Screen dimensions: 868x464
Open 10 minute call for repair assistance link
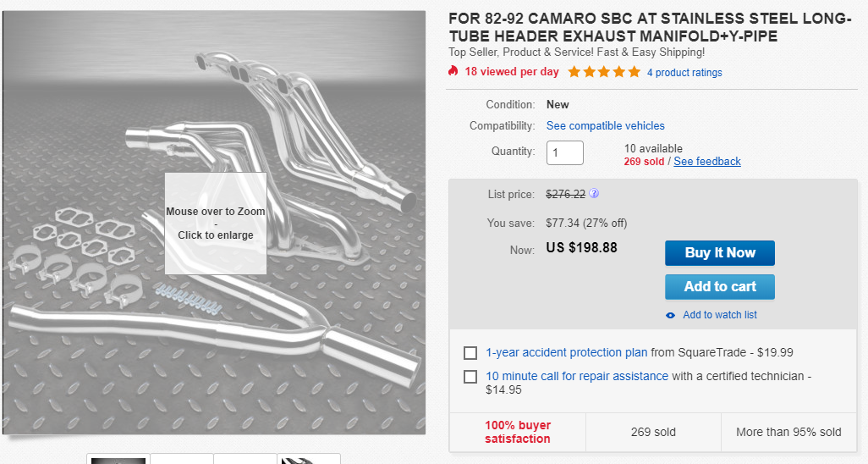[577, 376]
